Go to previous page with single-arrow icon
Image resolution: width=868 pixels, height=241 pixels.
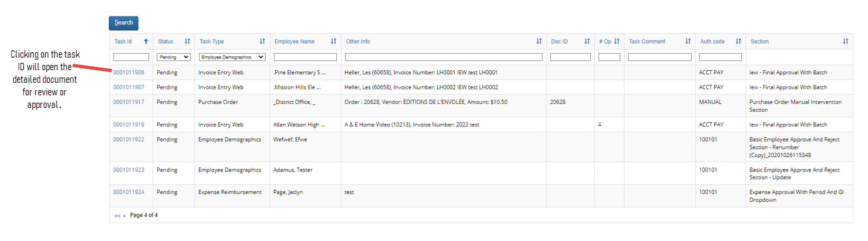[124, 216]
